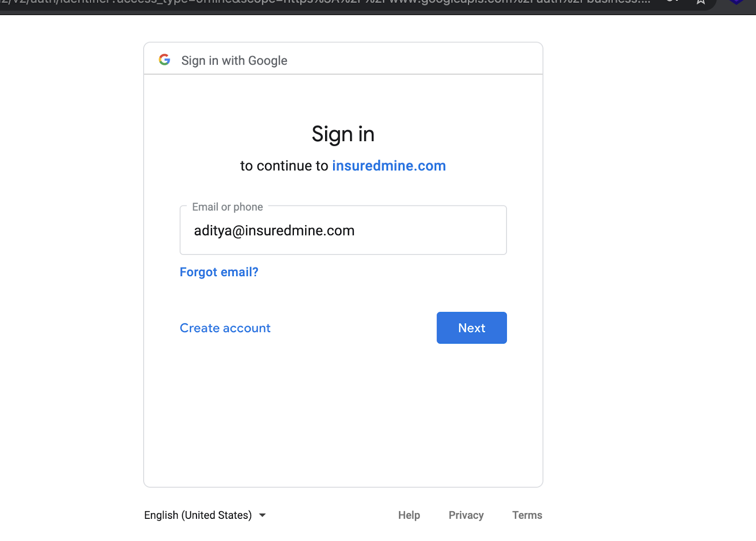Open the Privacy footer link
Image resolution: width=756 pixels, height=541 pixels.
click(x=466, y=515)
